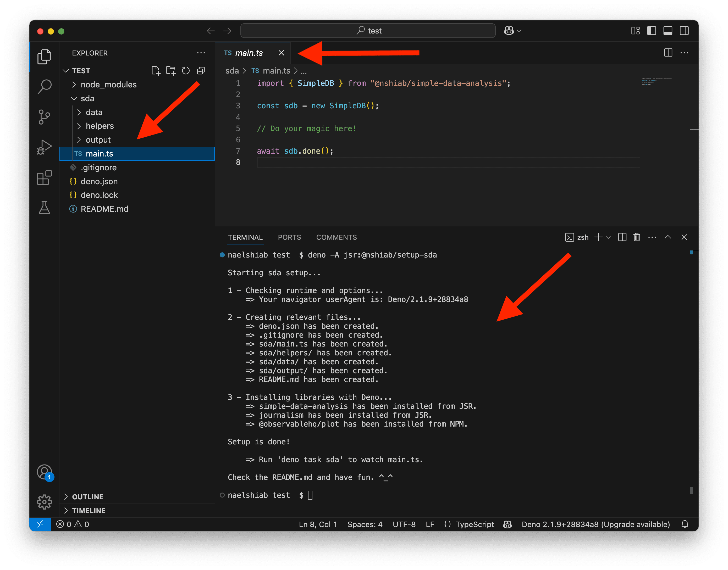
Task: Change end of line sequence LF
Action: [x=430, y=524]
